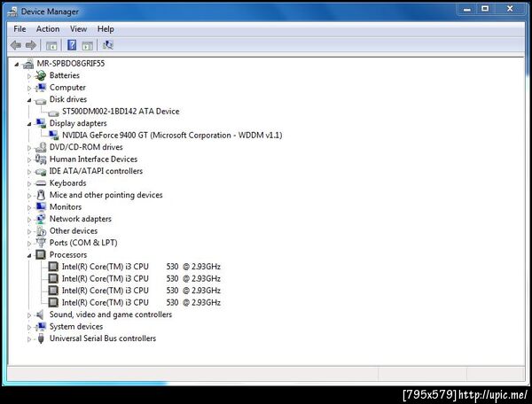Select the MR-SPBDO8GRIF55 computer name
This screenshot has height=404, width=532.
(x=71, y=64)
